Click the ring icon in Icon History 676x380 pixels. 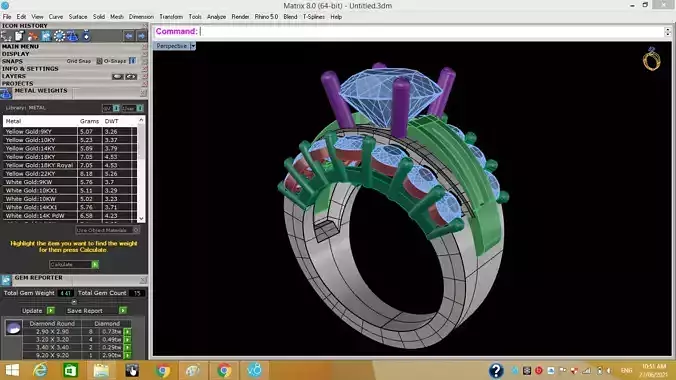(86, 36)
